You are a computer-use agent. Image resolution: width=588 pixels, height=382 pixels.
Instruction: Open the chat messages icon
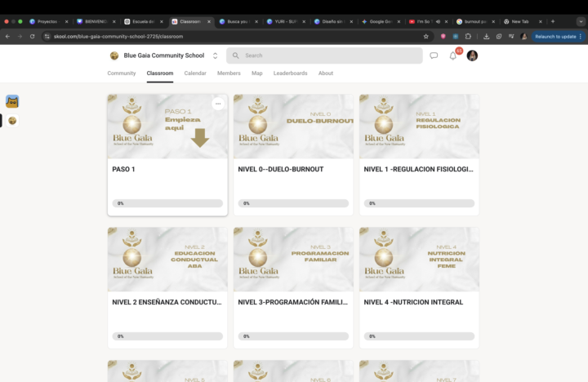[x=434, y=56]
